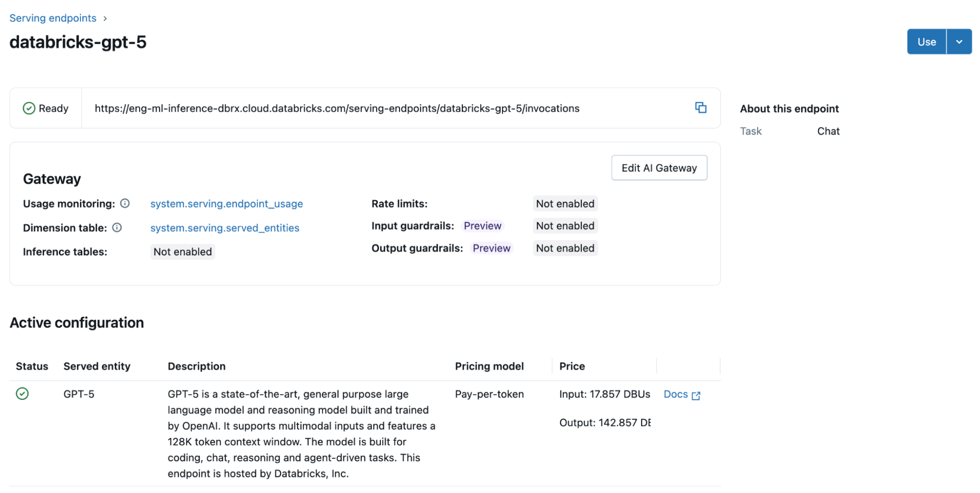Click the green Ready status checkmark icon
Viewport: 980px width, 493px height.
tap(29, 108)
